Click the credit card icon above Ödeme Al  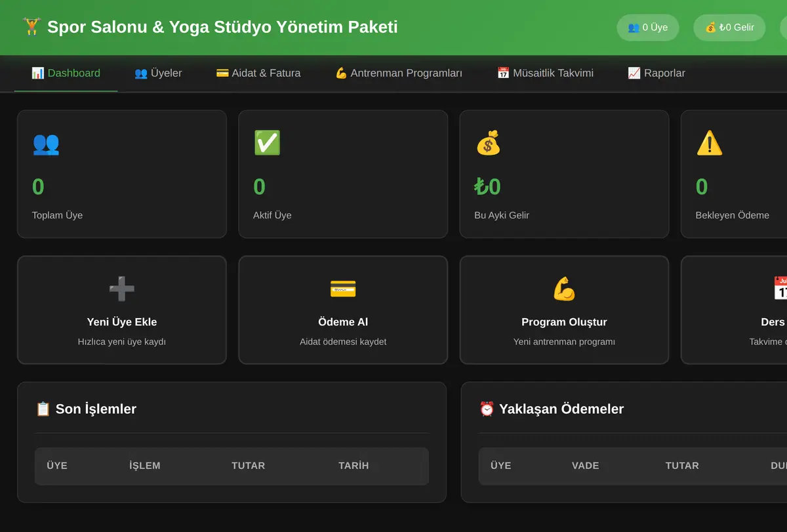pos(343,289)
